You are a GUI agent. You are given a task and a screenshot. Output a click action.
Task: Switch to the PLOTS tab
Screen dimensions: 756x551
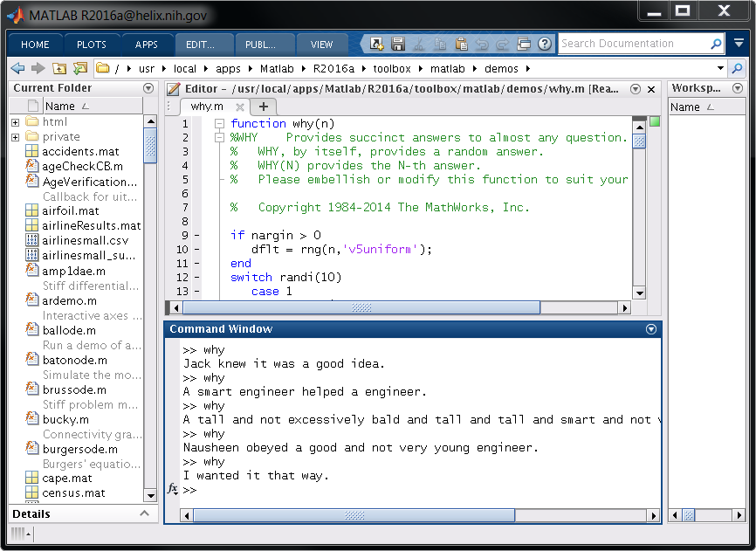(91, 45)
